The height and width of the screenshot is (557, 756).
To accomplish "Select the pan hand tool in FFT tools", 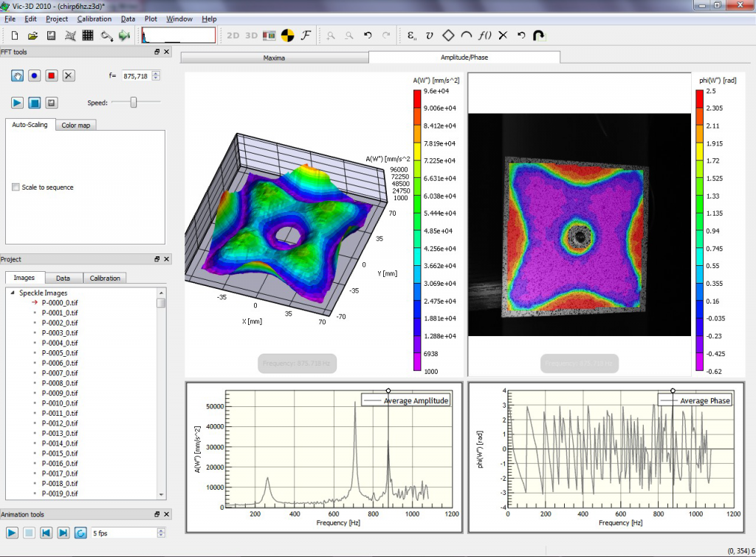I will click(x=16, y=75).
